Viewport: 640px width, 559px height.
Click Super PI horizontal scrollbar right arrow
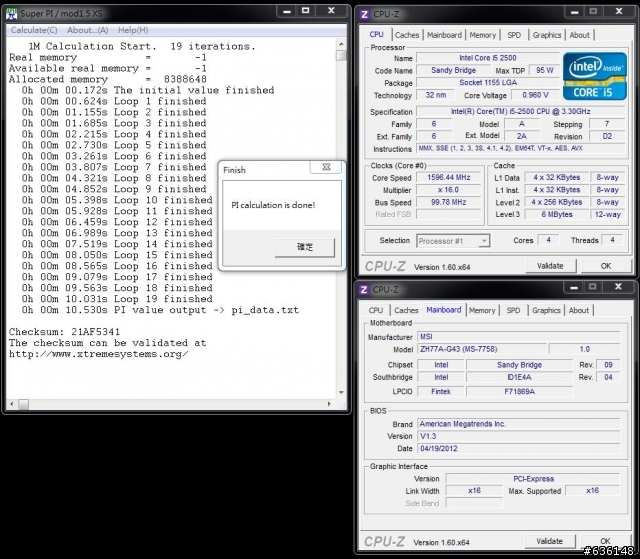click(x=329, y=404)
